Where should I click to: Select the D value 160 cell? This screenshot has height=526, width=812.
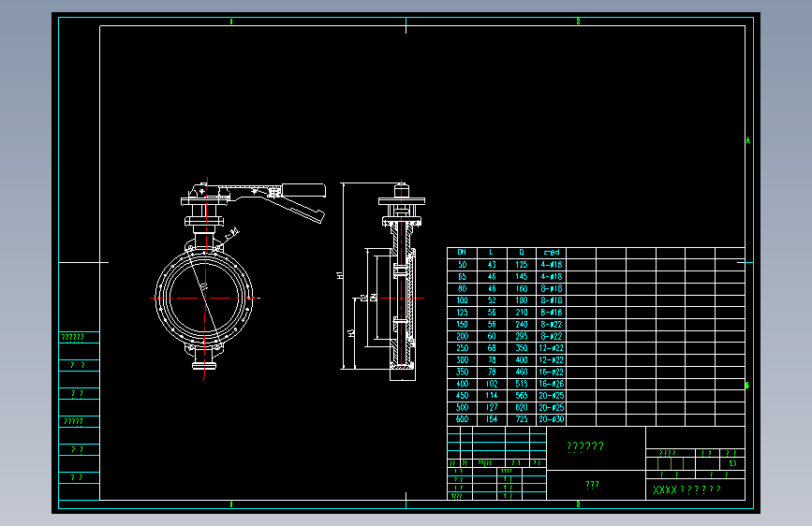(522, 288)
